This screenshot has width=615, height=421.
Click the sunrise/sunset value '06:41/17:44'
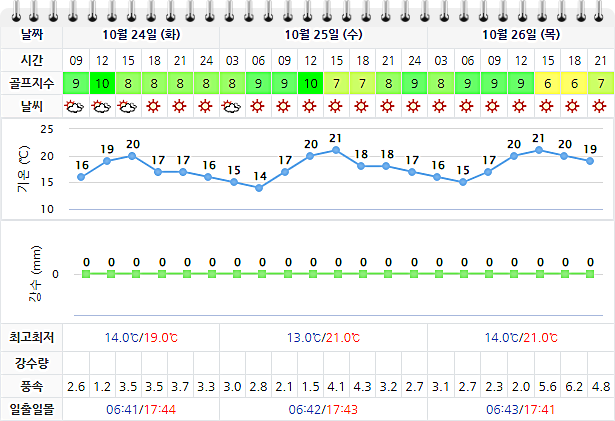pos(141,410)
